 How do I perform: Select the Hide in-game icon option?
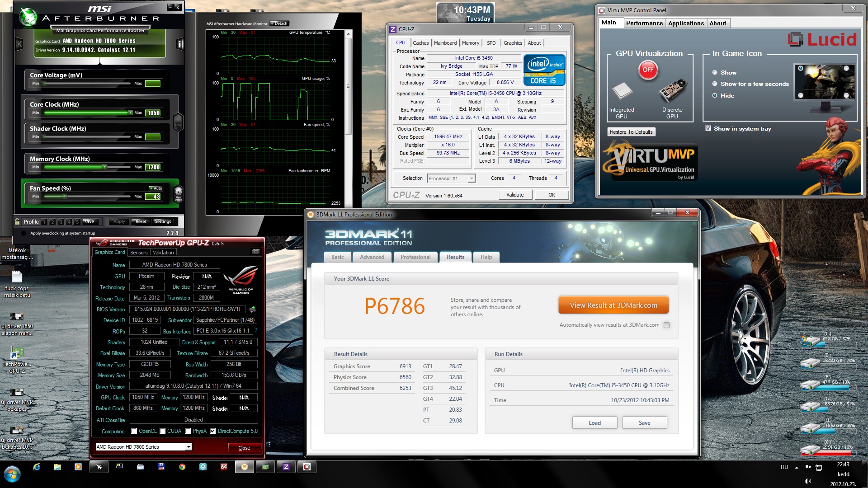click(715, 95)
